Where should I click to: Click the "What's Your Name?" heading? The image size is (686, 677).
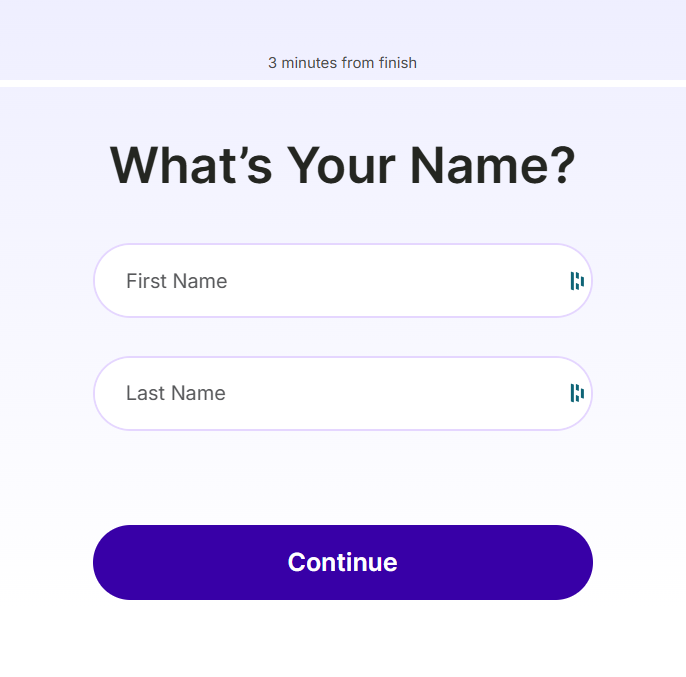point(342,165)
